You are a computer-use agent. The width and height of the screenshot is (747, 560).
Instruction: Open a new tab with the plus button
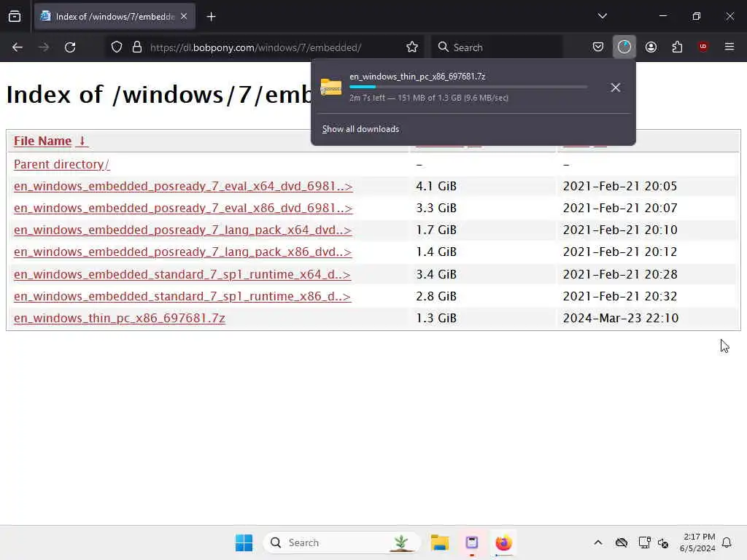[x=211, y=17]
